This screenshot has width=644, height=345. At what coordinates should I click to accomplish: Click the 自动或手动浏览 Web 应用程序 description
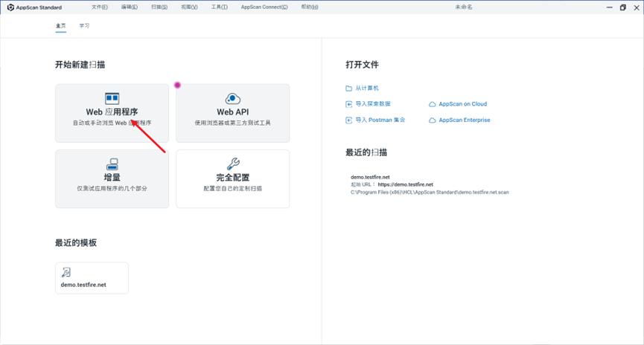coord(112,123)
